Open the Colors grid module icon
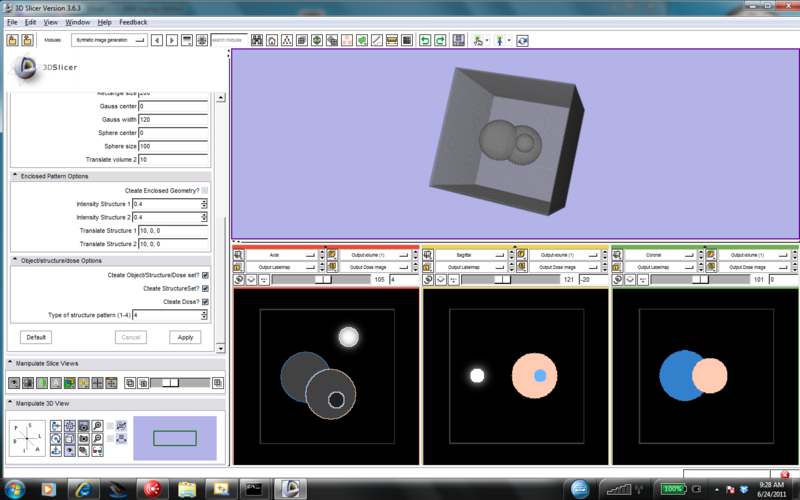Image resolution: width=800 pixels, height=500 pixels. tap(407, 40)
